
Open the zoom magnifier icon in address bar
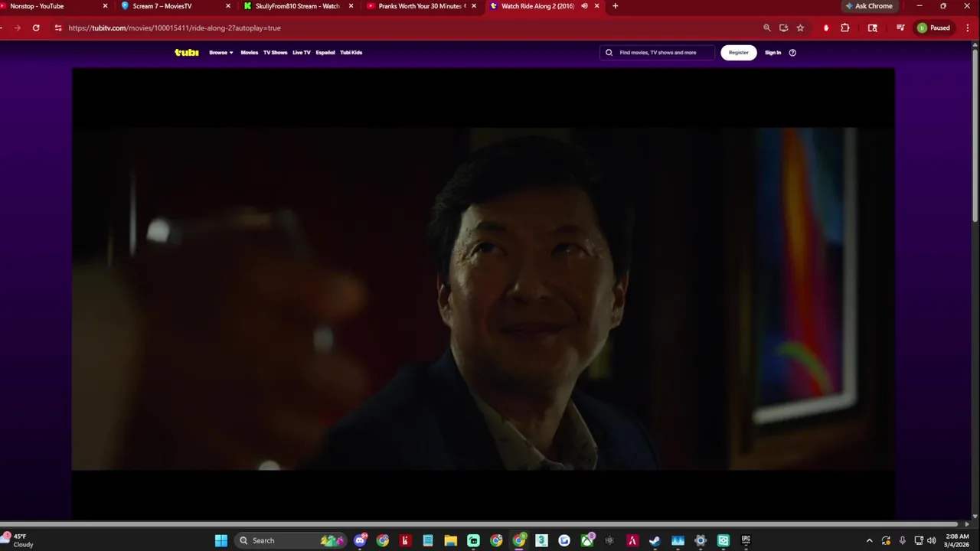tap(767, 28)
